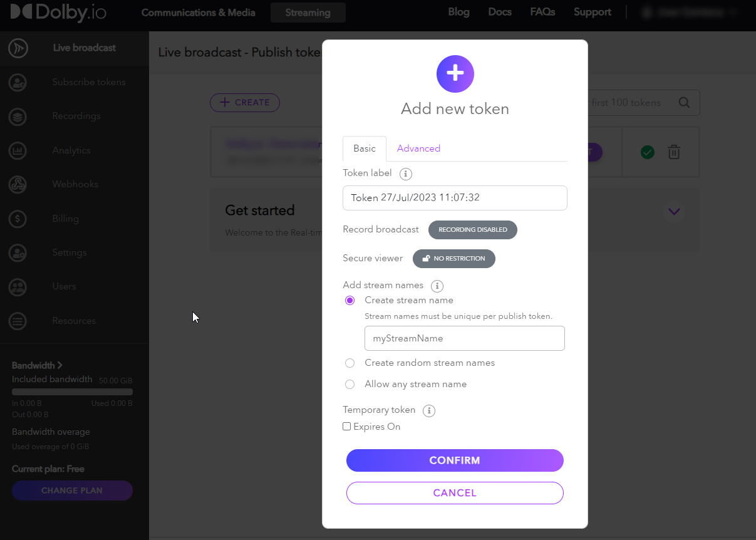Image resolution: width=756 pixels, height=540 pixels.
Task: Open Analytics from the sidebar icon
Action: tap(18, 150)
